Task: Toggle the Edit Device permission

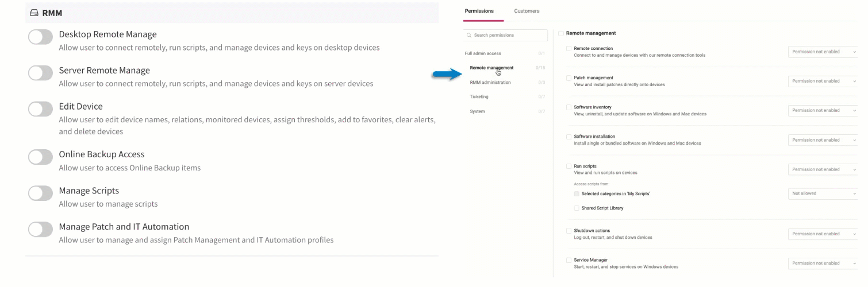Action: tap(40, 109)
